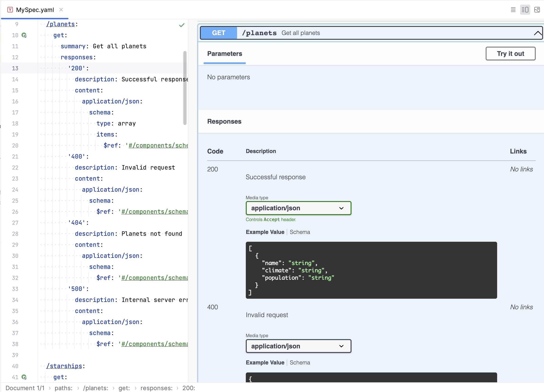544x392 pixels.
Task: Click the circular refresh icon on line 10
Action: [x=24, y=35]
